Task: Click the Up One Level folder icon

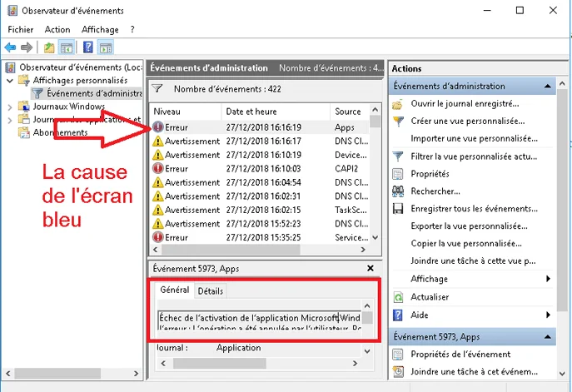Action: pyautogui.click(x=49, y=47)
